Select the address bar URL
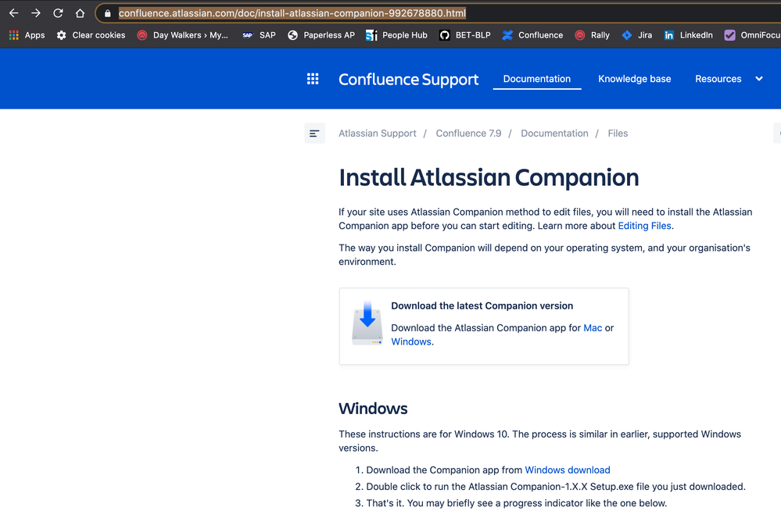 pos(292,13)
